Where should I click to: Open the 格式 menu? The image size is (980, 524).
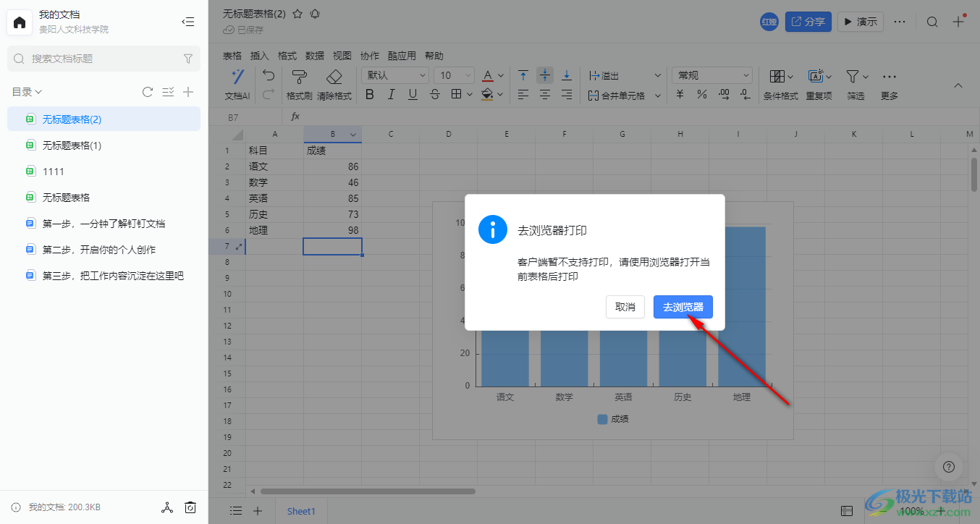(x=287, y=56)
